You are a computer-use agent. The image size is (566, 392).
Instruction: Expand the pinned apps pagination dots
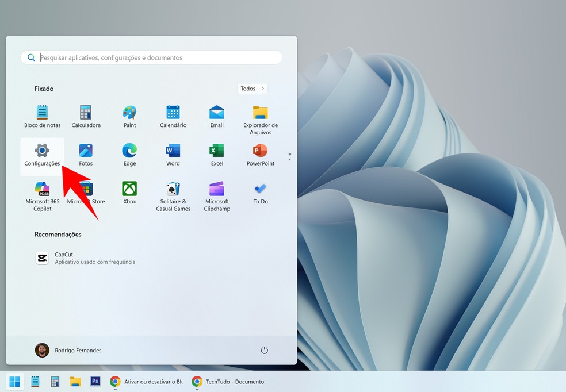[x=289, y=156]
